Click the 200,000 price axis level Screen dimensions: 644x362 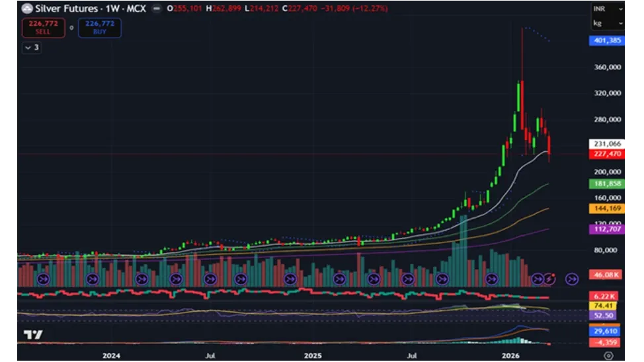click(x=608, y=172)
